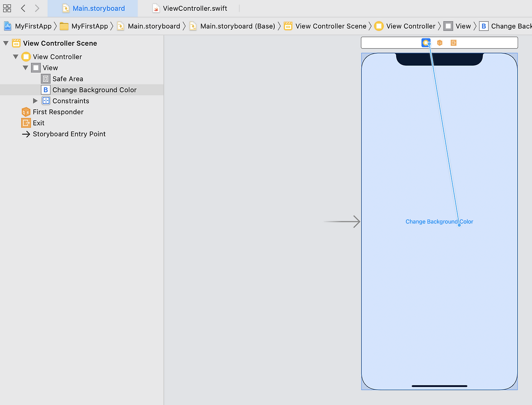Select Storyboard Entry Point in the outline
Viewport: 532px width, 405px height.
69,134
